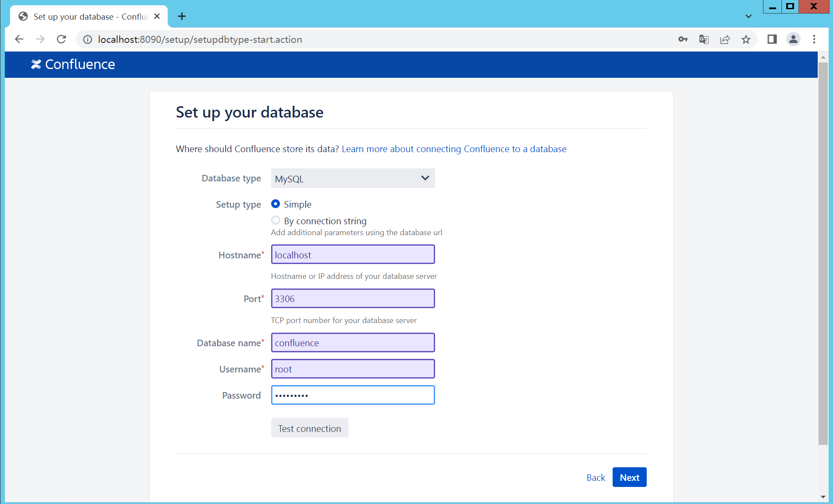Click the Test connection button
Viewport: 833px width, 504px height.
pos(310,428)
